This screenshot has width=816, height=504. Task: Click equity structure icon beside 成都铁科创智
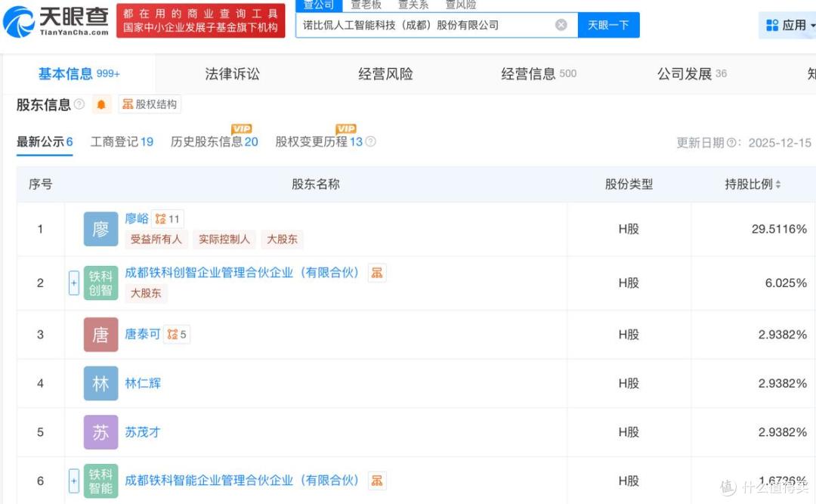click(x=377, y=273)
